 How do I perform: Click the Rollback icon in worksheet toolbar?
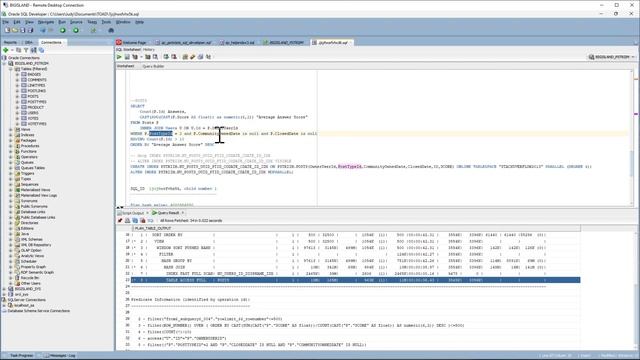coord(174,57)
